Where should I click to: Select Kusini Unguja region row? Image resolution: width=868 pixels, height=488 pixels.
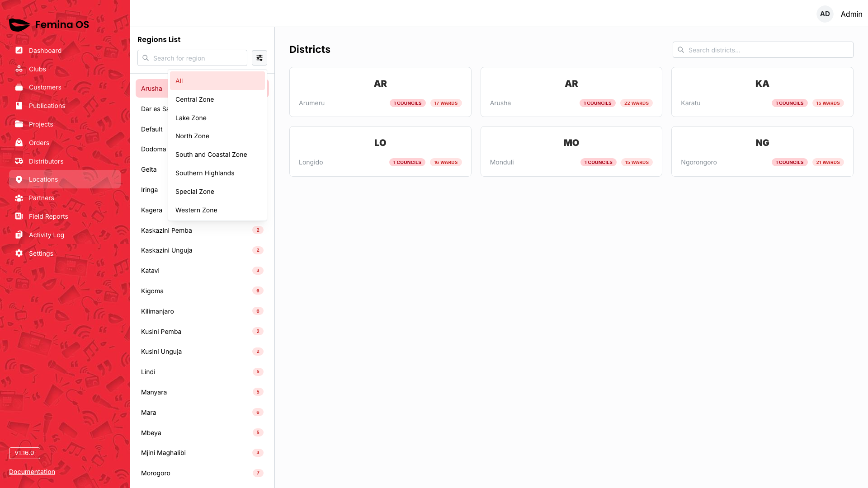tap(202, 352)
